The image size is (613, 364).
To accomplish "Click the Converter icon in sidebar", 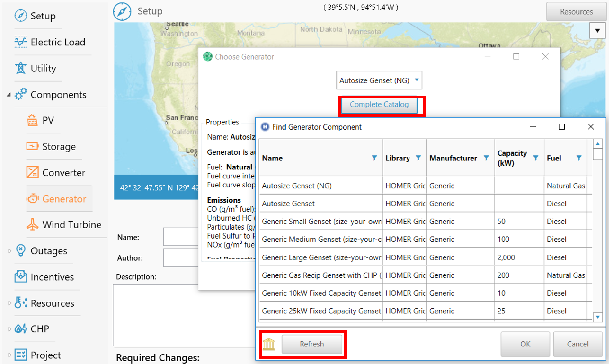I will 32,173.
